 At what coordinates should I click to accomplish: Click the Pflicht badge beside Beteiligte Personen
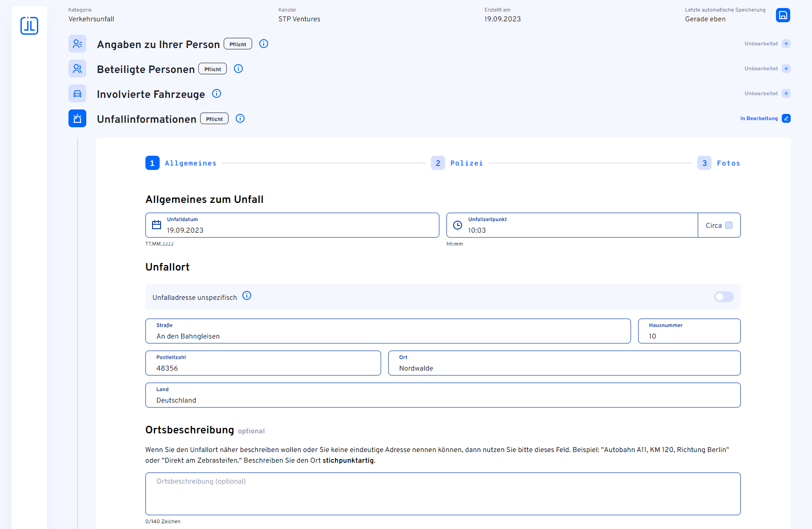[213, 69]
